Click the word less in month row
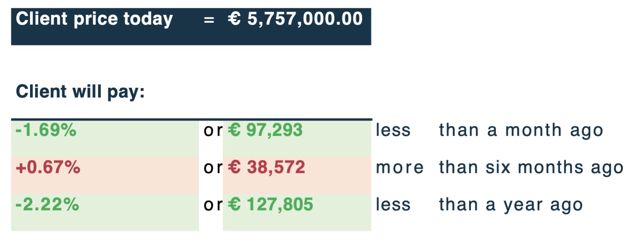The height and width of the screenshot is (245, 644). click(x=393, y=130)
